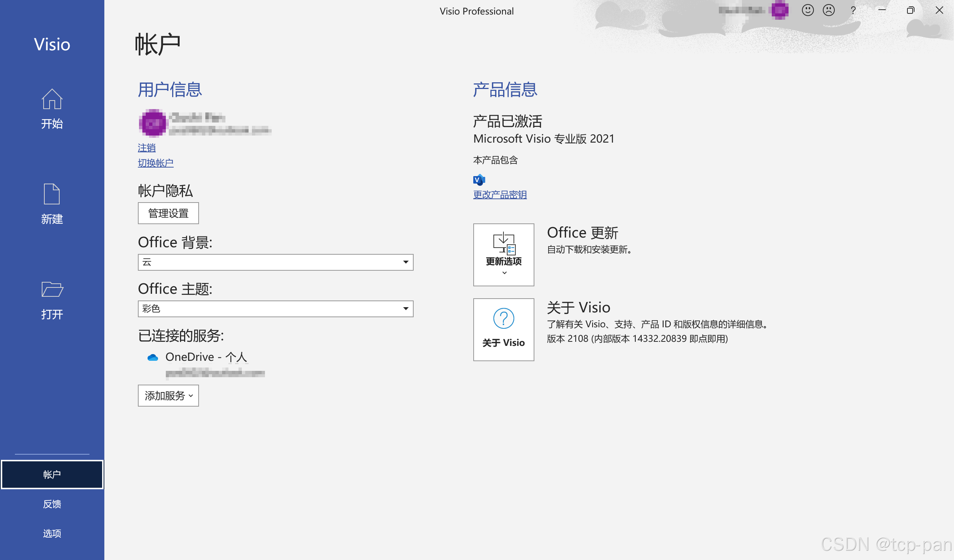Click the OneDrive cloud icon
The width and height of the screenshot is (954, 560).
coord(152,357)
